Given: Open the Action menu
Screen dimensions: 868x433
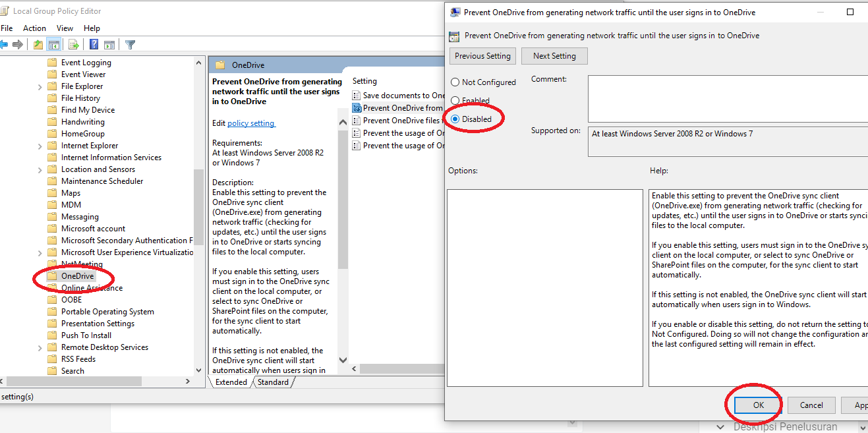Looking at the screenshot, I should tap(34, 28).
